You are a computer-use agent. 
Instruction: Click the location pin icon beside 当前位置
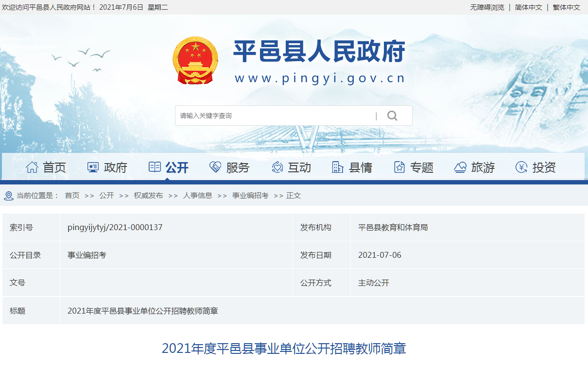point(8,196)
